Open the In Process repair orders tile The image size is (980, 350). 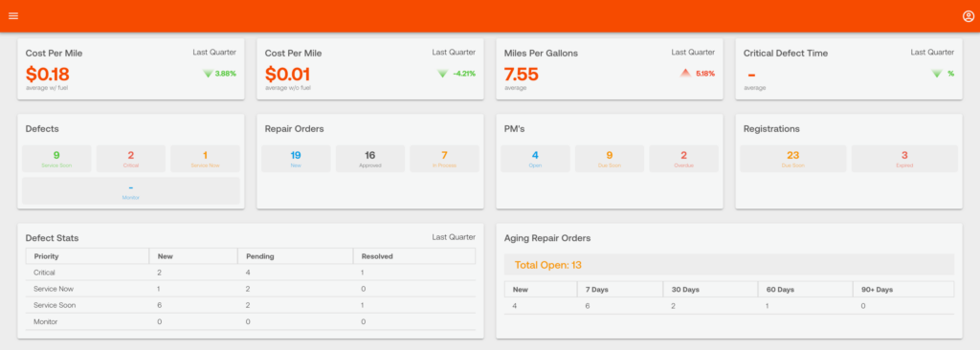coord(444,159)
